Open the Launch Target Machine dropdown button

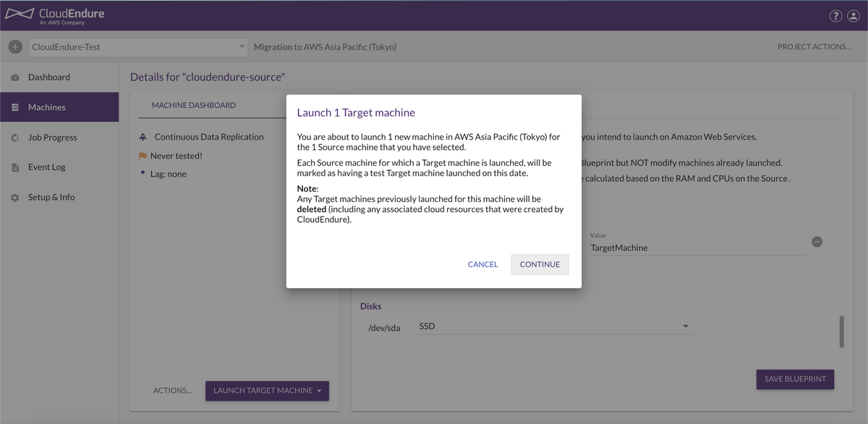[x=267, y=391]
